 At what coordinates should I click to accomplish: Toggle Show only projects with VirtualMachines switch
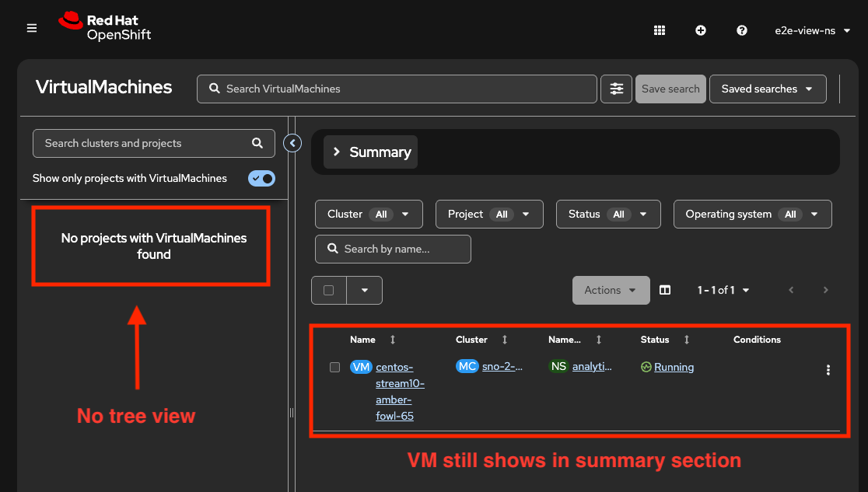pos(262,178)
